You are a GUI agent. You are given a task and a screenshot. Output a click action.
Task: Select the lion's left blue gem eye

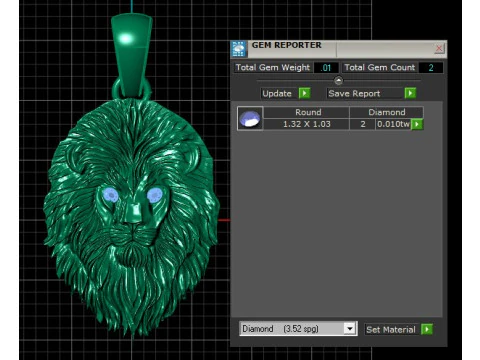pyautogui.click(x=110, y=195)
